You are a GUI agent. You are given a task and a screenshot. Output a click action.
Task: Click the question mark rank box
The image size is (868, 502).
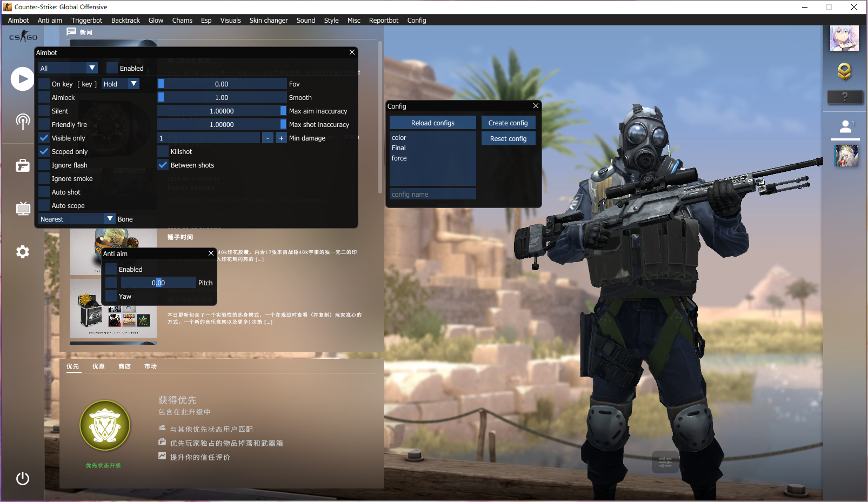pyautogui.click(x=845, y=97)
